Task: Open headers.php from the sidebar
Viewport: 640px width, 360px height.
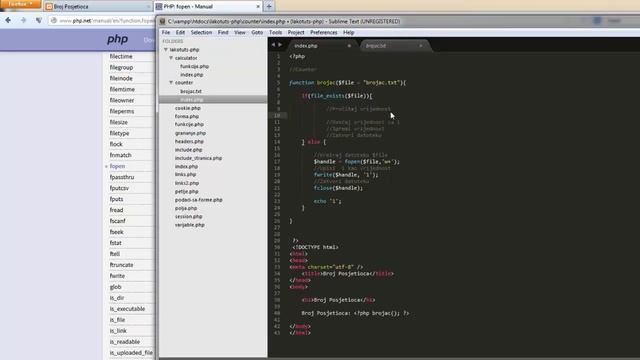Action: click(189, 141)
